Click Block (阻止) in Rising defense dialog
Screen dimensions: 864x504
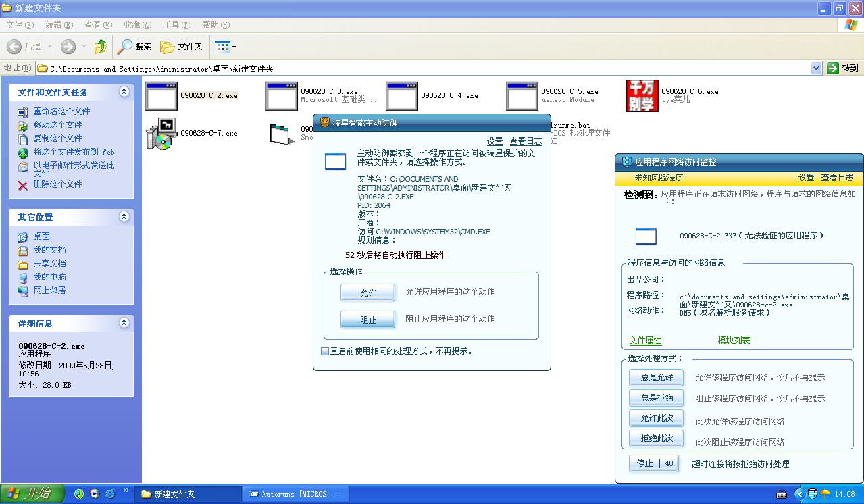pyautogui.click(x=368, y=320)
